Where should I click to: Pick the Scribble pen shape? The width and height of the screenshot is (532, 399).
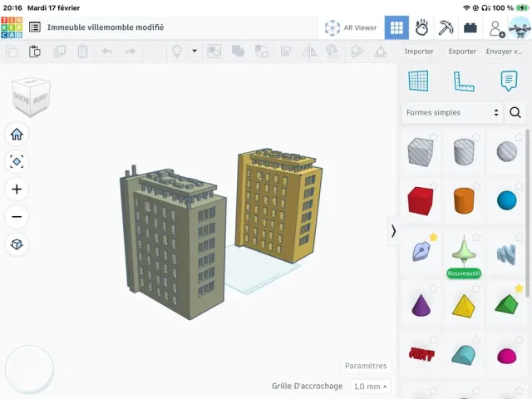(421, 252)
